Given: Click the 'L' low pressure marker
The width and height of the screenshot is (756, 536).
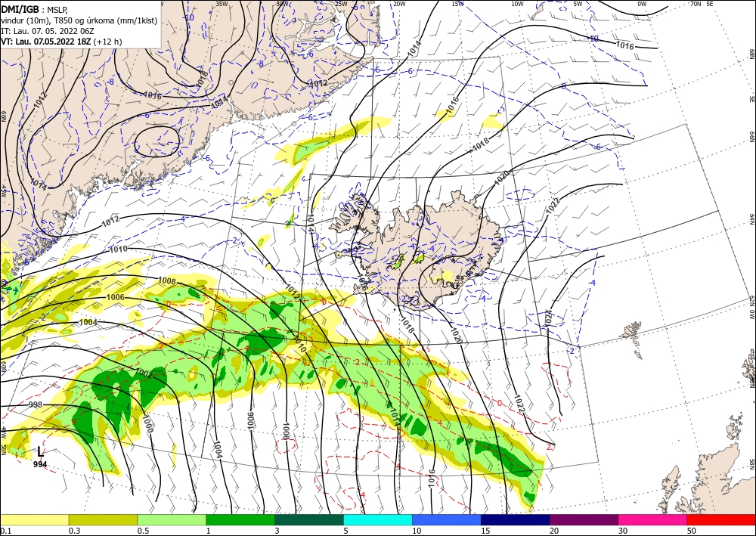Looking at the screenshot, I should coord(40,452).
